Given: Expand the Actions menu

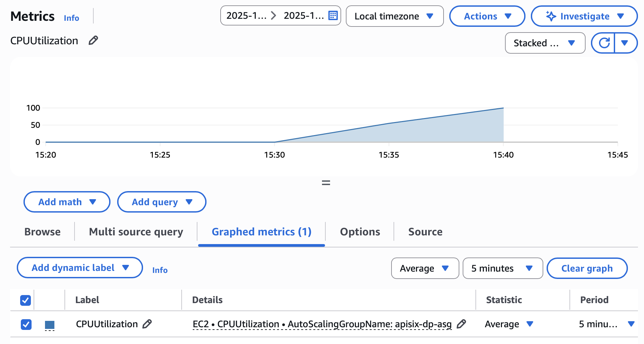Looking at the screenshot, I should (487, 16).
